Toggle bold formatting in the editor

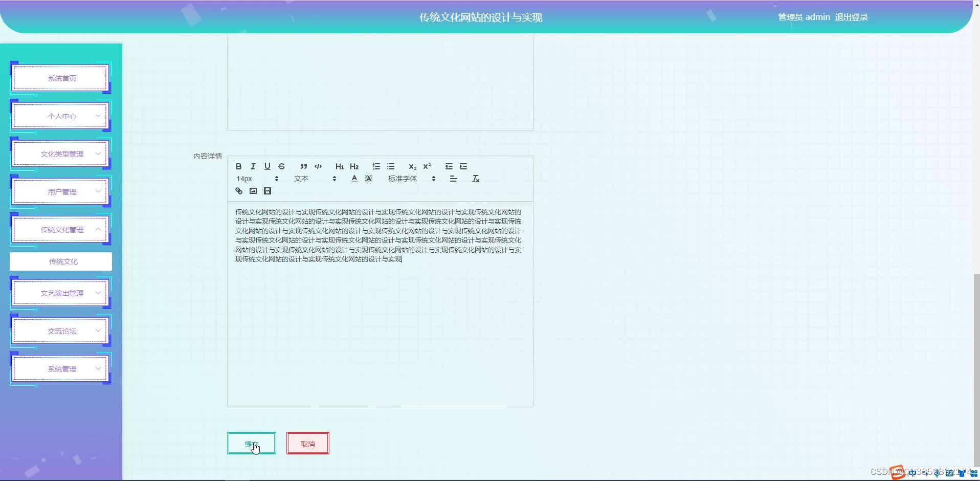click(238, 166)
